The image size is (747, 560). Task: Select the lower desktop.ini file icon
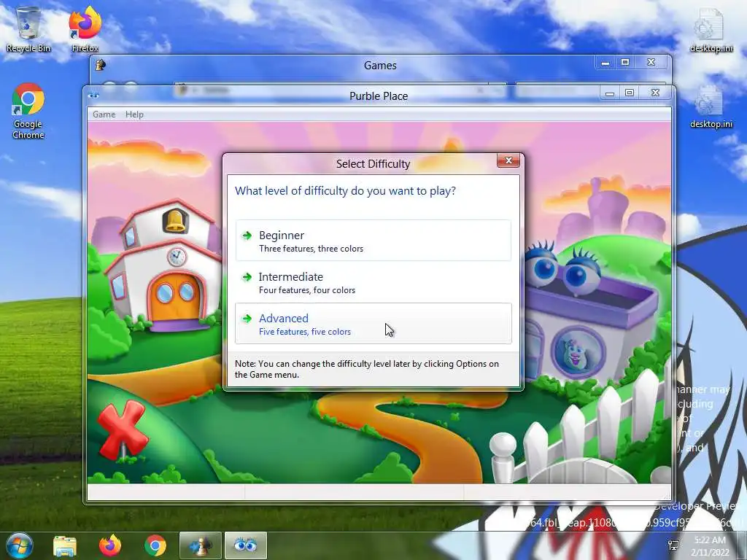click(x=711, y=106)
